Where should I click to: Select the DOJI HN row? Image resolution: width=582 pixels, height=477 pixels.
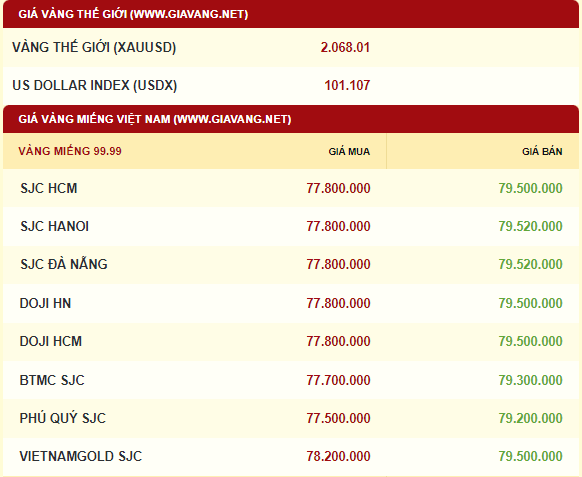tap(291, 303)
